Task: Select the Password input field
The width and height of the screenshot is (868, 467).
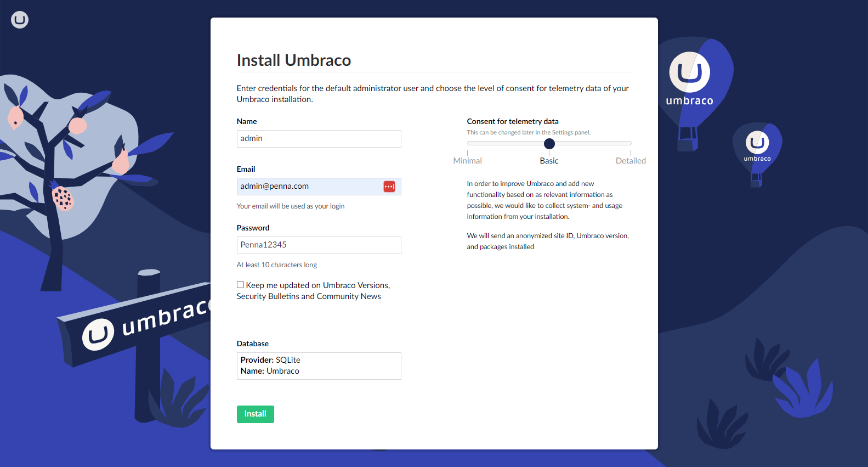Action: point(319,245)
